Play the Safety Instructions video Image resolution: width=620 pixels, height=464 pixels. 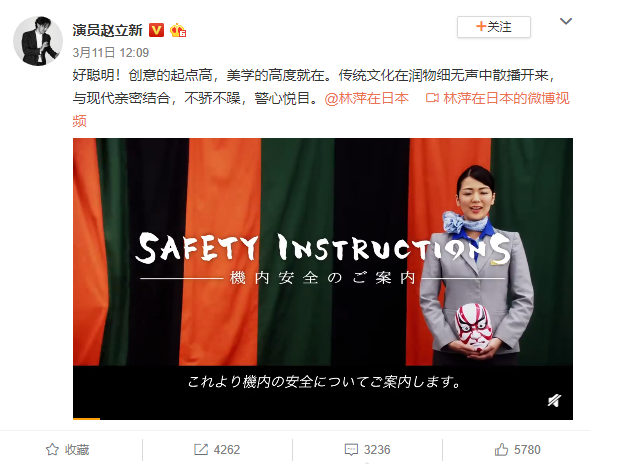(323, 252)
